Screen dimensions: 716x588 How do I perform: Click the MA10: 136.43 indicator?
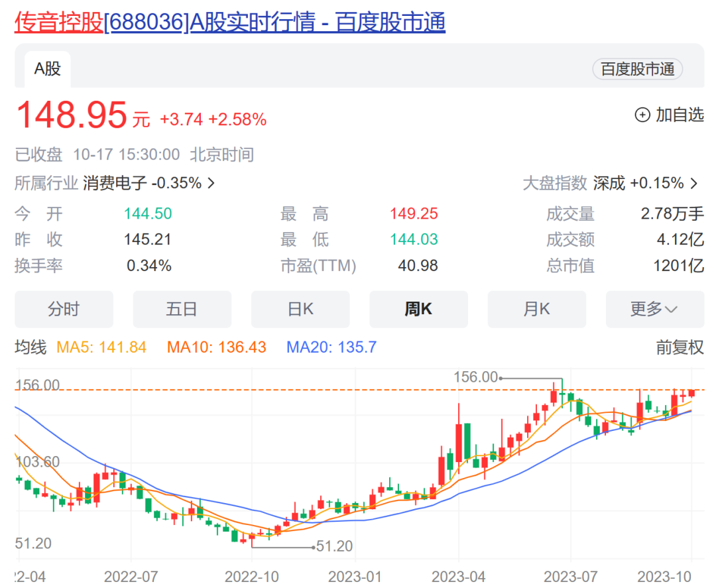point(216,347)
